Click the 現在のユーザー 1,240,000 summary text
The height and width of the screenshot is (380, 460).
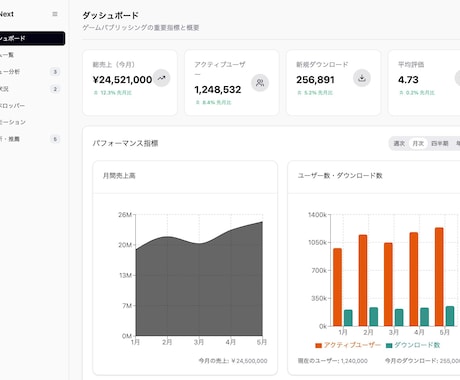pyautogui.click(x=332, y=361)
